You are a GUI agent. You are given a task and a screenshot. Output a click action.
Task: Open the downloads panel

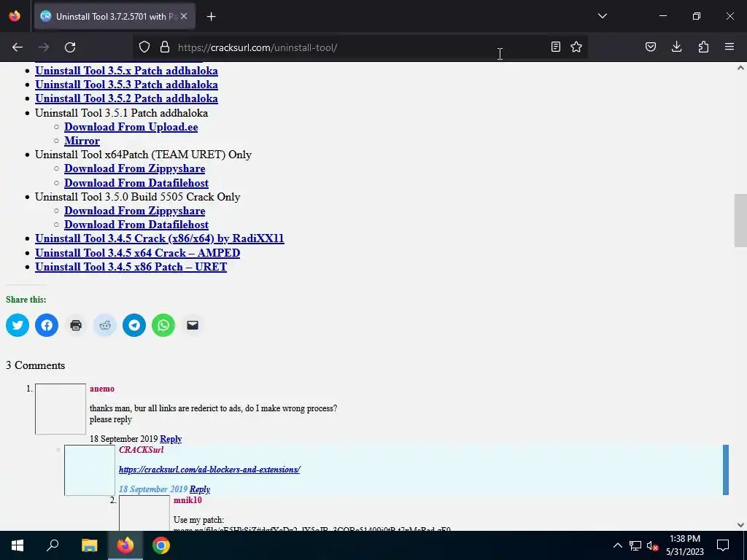tap(676, 47)
